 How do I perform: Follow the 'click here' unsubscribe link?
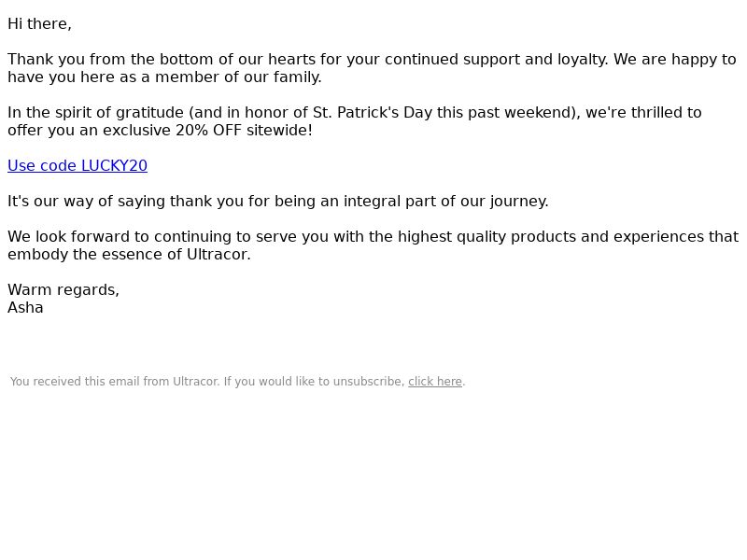(x=435, y=382)
